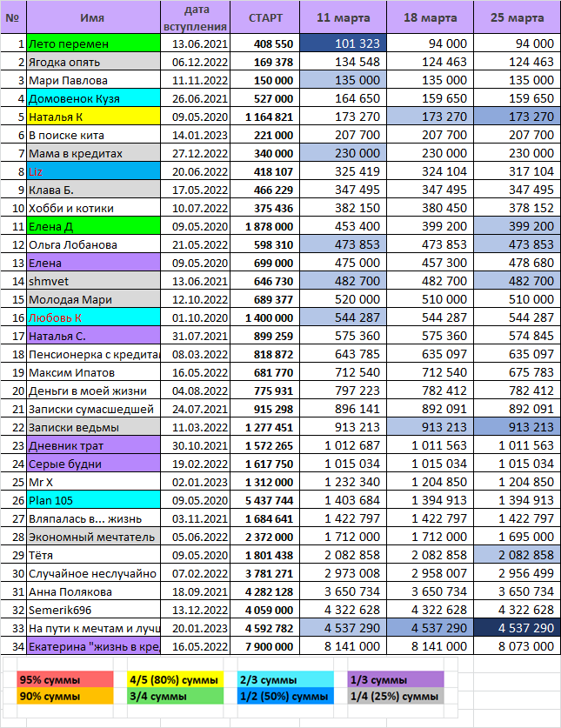Select the 'На пути к мечтам и лучш' cell
561x728 pixels.
(x=93, y=628)
